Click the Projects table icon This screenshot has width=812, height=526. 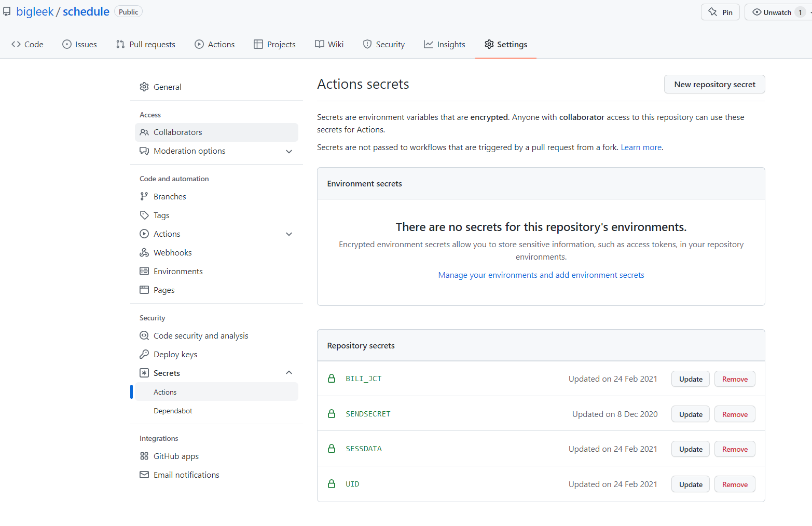point(258,44)
